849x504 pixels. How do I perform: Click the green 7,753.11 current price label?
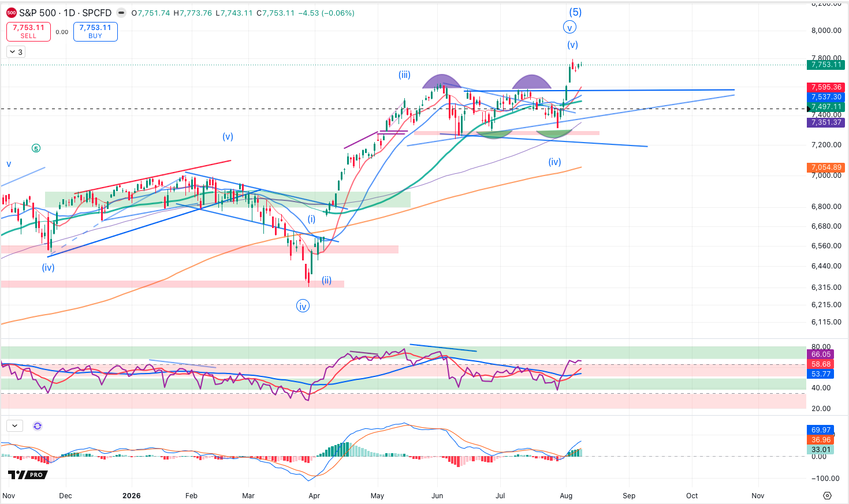pos(826,65)
